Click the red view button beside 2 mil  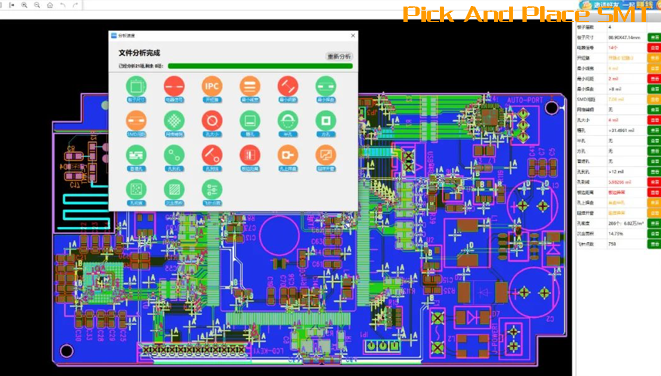coord(654,79)
